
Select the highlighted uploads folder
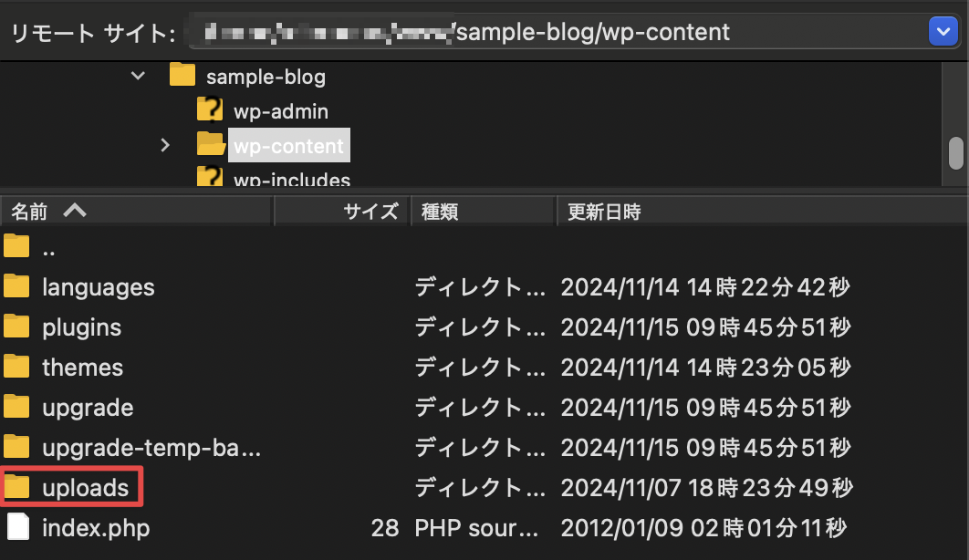tap(85, 488)
